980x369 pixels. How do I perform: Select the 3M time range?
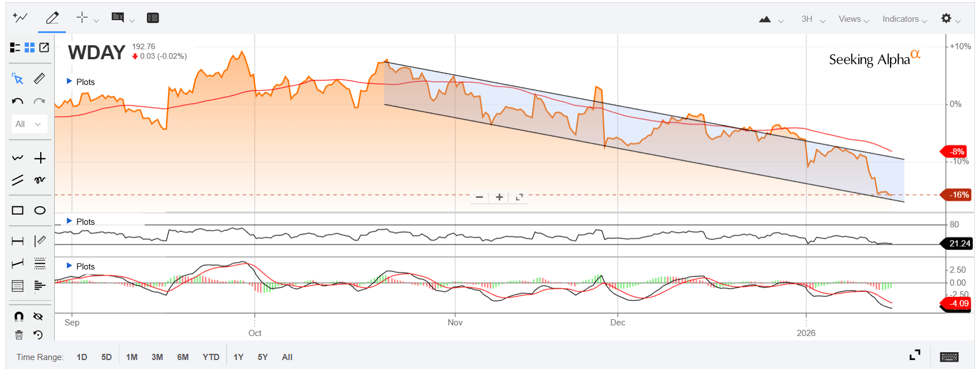click(157, 357)
